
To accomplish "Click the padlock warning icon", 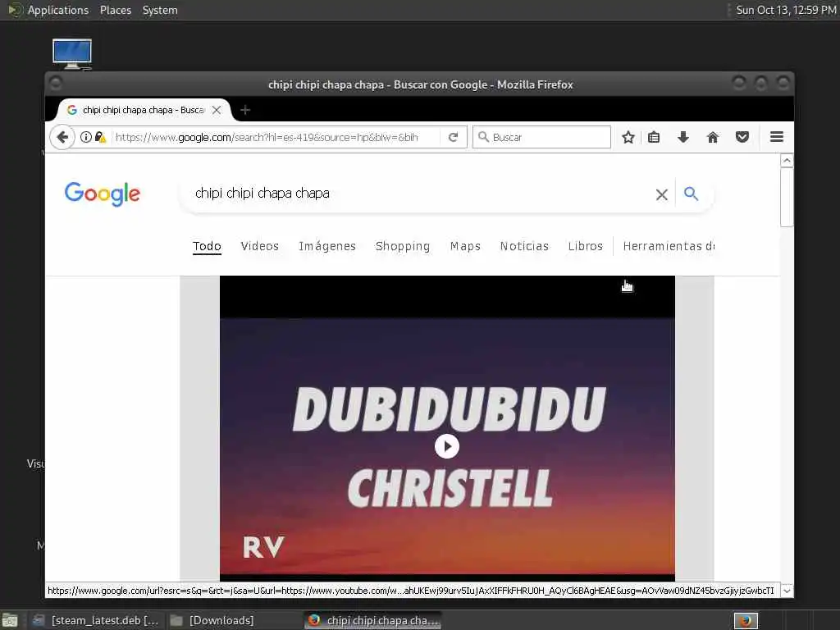I will tap(100, 137).
